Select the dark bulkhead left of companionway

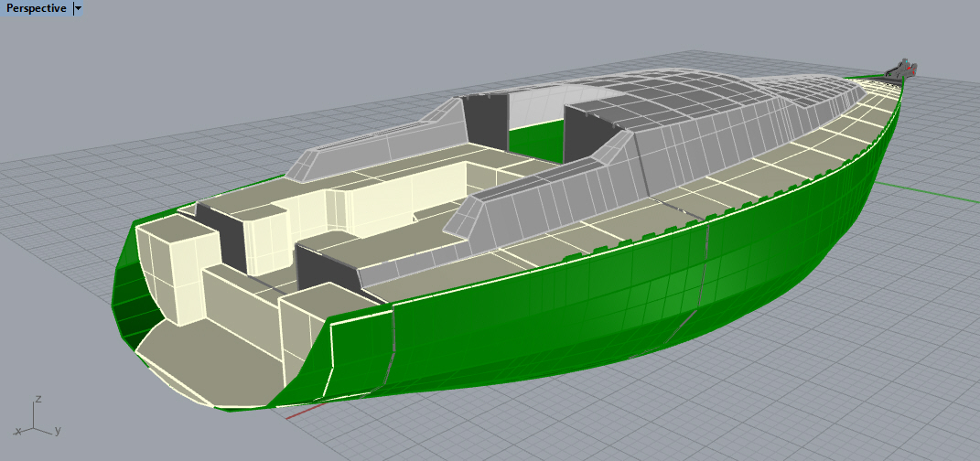485,119
